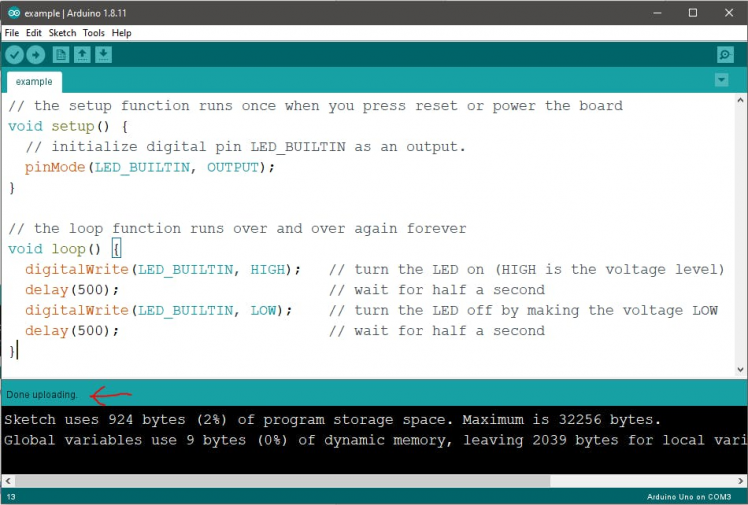Click highlighted opening brace after loop()

[116, 249]
